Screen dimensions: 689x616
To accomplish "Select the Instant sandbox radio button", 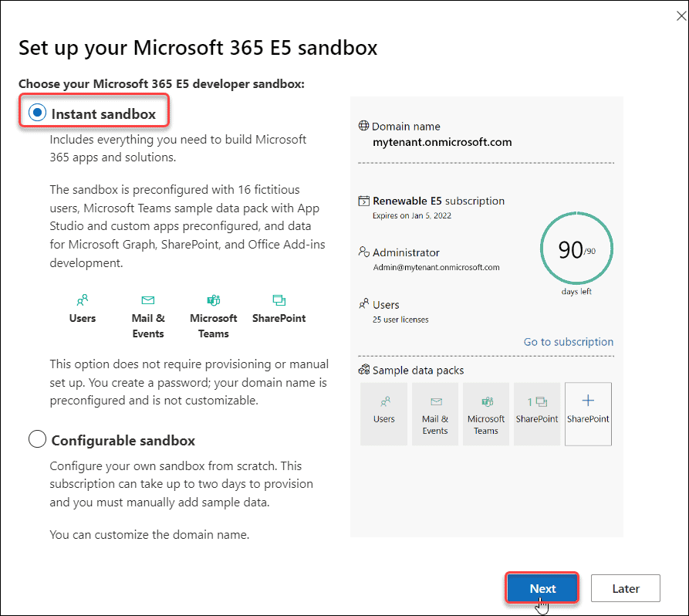I will point(37,113).
